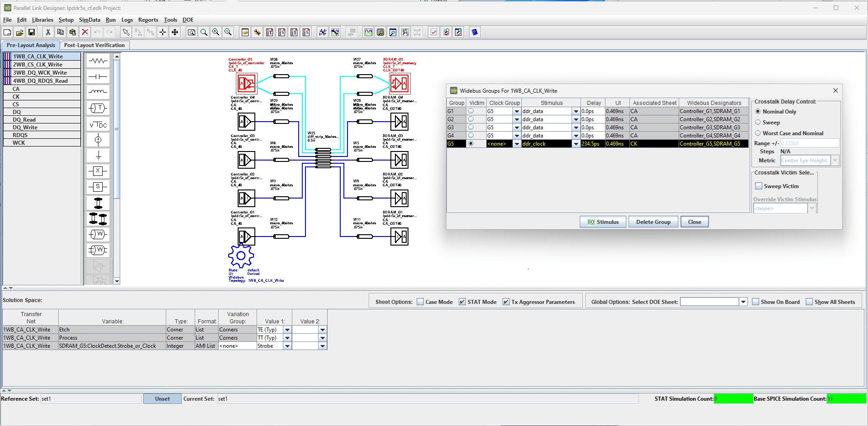Click the Save project toolbar icon
The image size is (868, 426).
click(32, 32)
